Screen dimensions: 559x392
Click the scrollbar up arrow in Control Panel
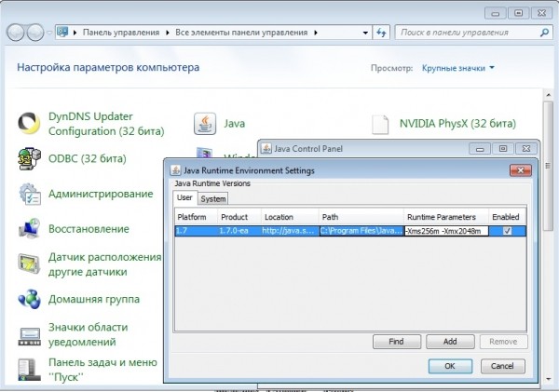click(x=549, y=95)
